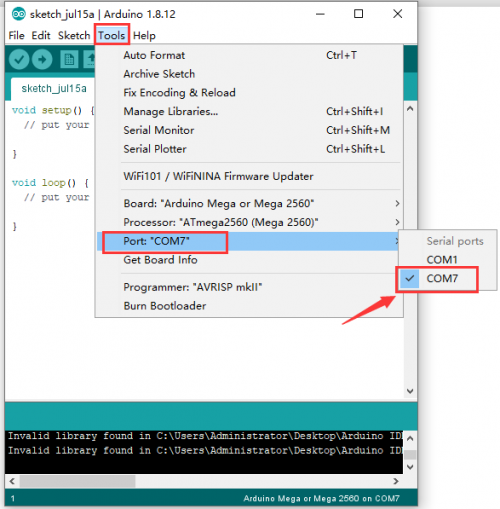Click first "Invalid library found" console line

(x=205, y=436)
